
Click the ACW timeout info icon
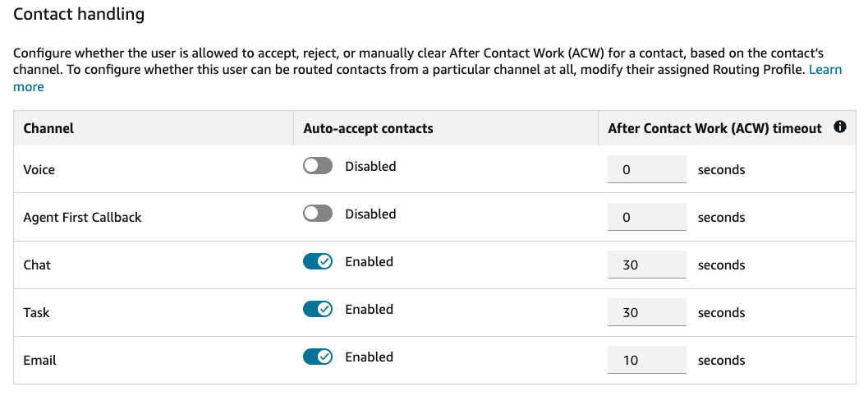point(839,127)
